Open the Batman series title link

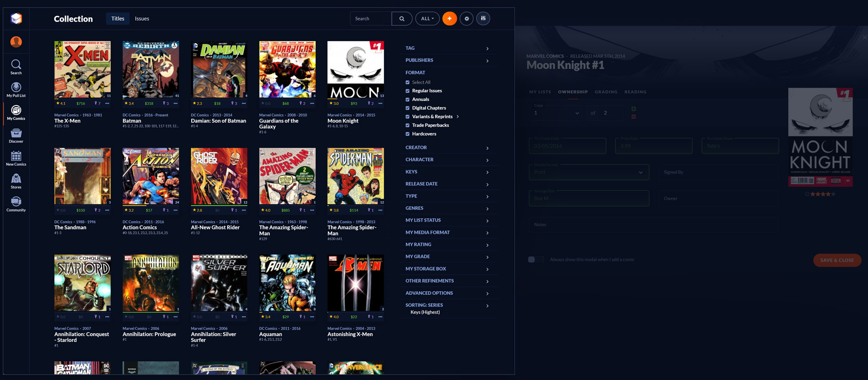tap(132, 121)
